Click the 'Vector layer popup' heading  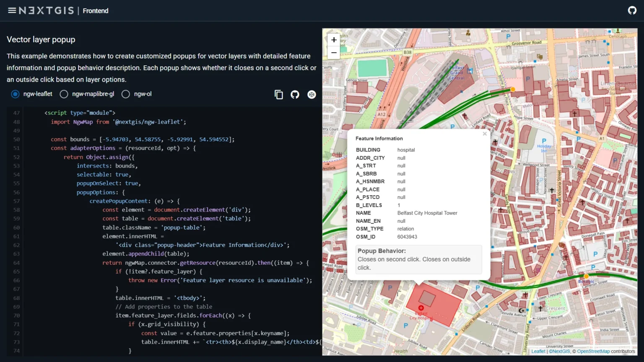pos(41,39)
